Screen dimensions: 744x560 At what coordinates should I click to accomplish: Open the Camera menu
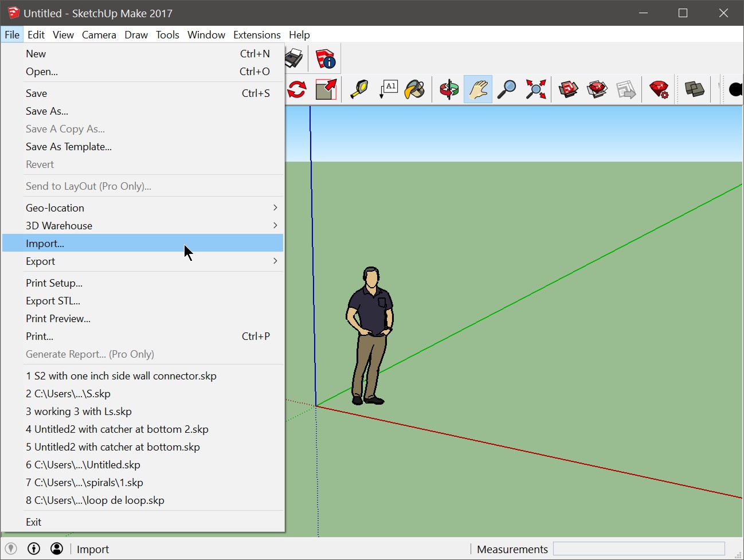coord(99,34)
